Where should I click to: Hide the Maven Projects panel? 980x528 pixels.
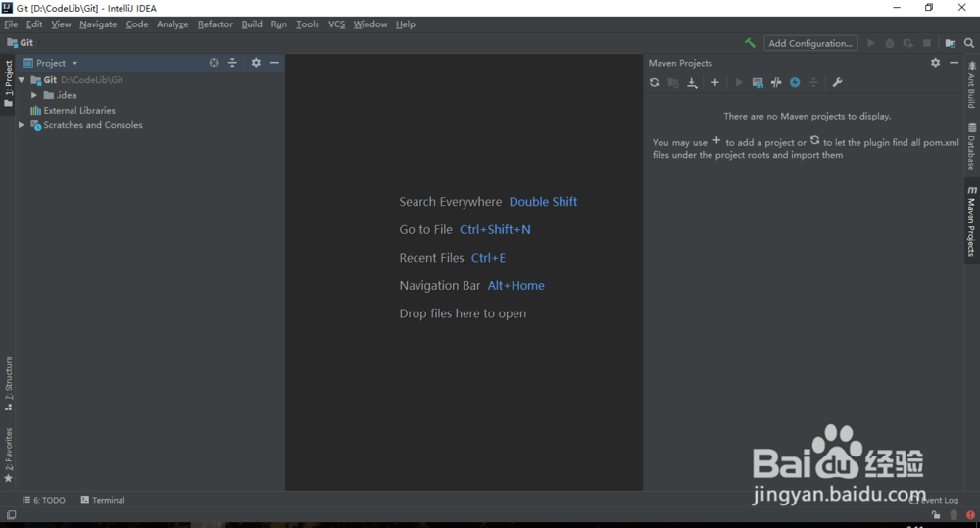pyautogui.click(x=954, y=63)
